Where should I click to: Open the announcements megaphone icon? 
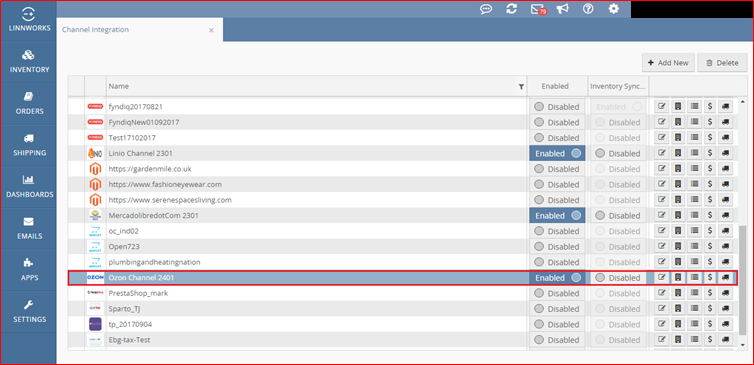(x=563, y=9)
